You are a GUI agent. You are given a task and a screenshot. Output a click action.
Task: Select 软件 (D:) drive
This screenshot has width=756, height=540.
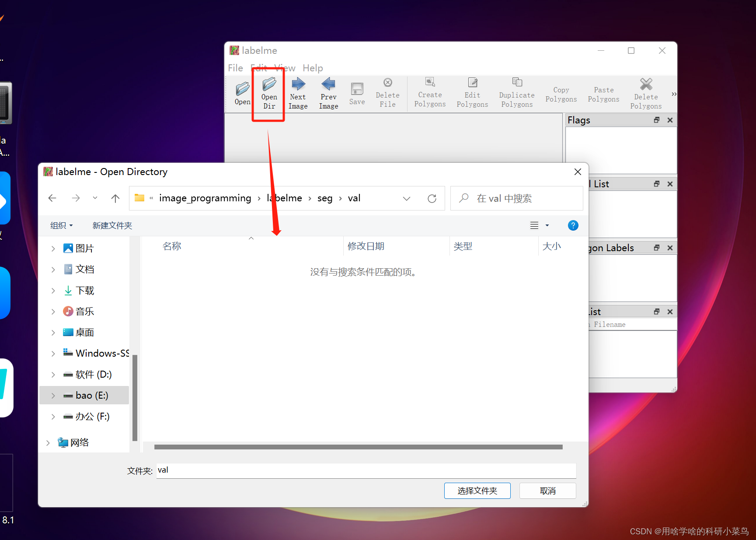pyautogui.click(x=93, y=375)
